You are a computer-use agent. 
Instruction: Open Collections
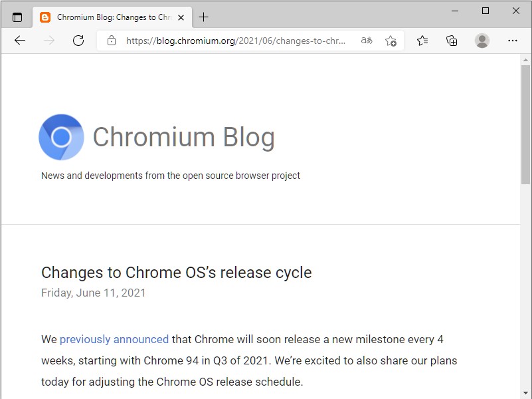coord(452,41)
